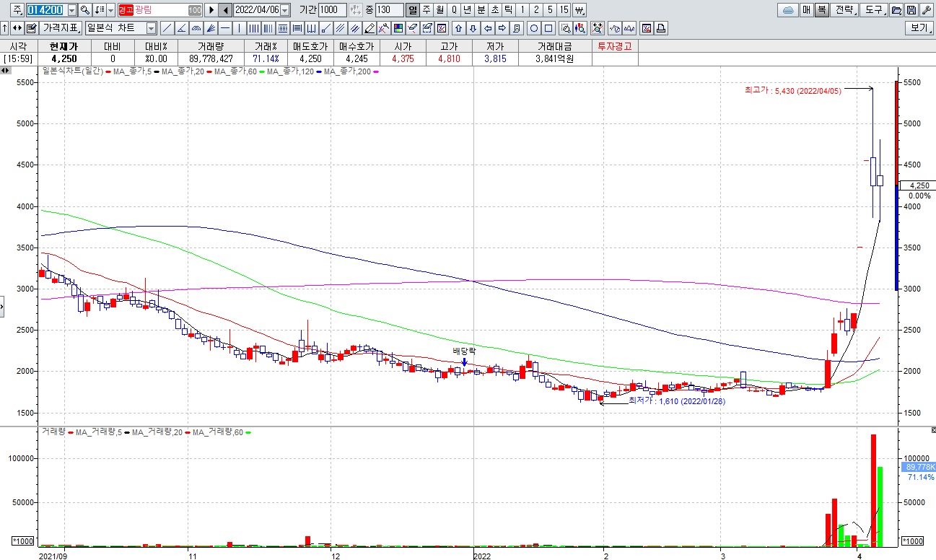Select the rectangle shape drawing tool
Screen dimensions: 936x560
548,28
